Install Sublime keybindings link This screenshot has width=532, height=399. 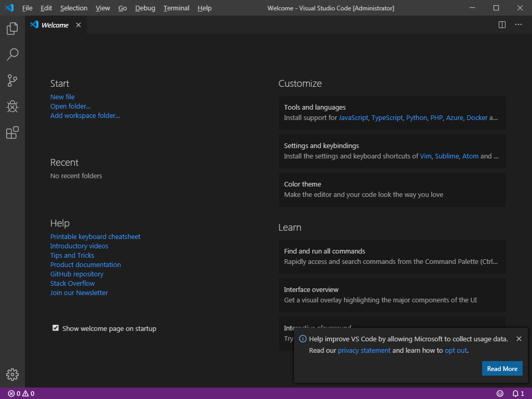pyautogui.click(x=447, y=156)
